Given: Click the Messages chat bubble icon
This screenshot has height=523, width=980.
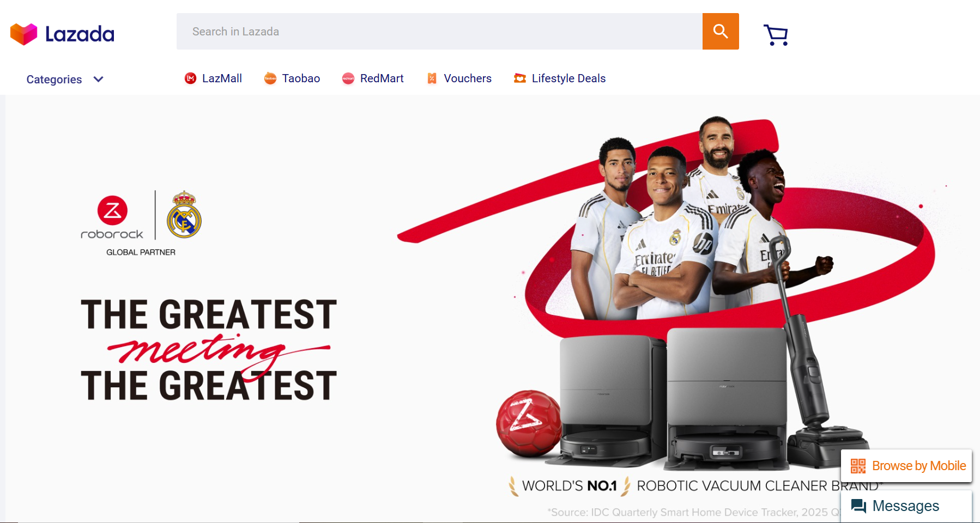Looking at the screenshot, I should (x=858, y=506).
